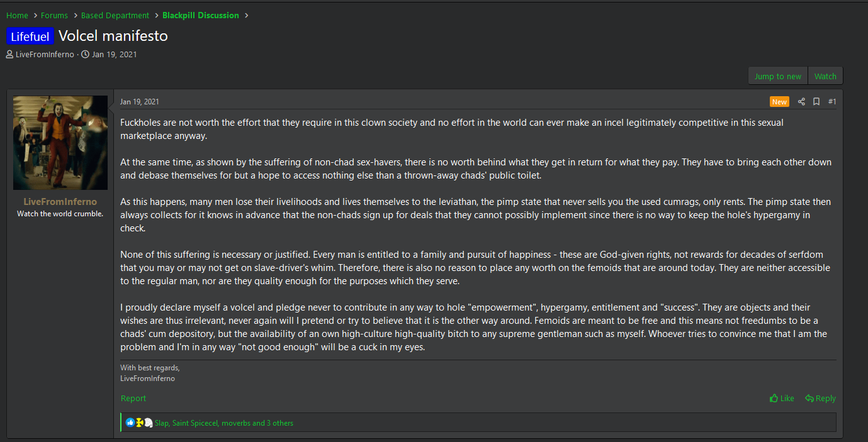Click the blue like reaction icon
Viewport: 868px width, 442px height.
130,423
